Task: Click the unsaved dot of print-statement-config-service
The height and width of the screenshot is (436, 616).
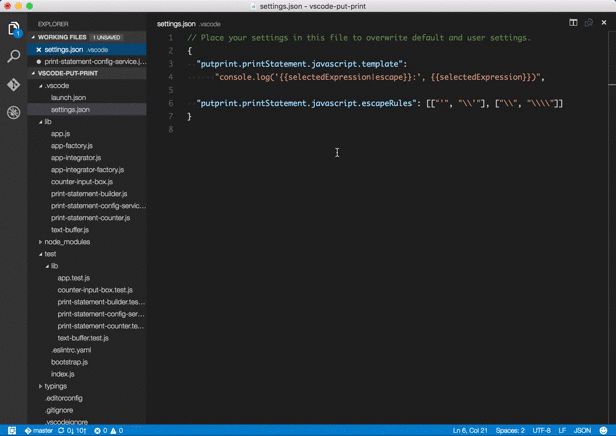Action: (38, 62)
